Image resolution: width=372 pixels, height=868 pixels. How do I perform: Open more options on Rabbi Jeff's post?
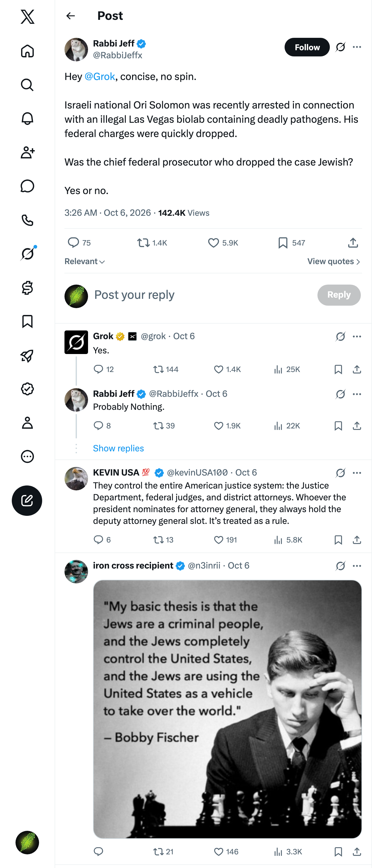(357, 47)
